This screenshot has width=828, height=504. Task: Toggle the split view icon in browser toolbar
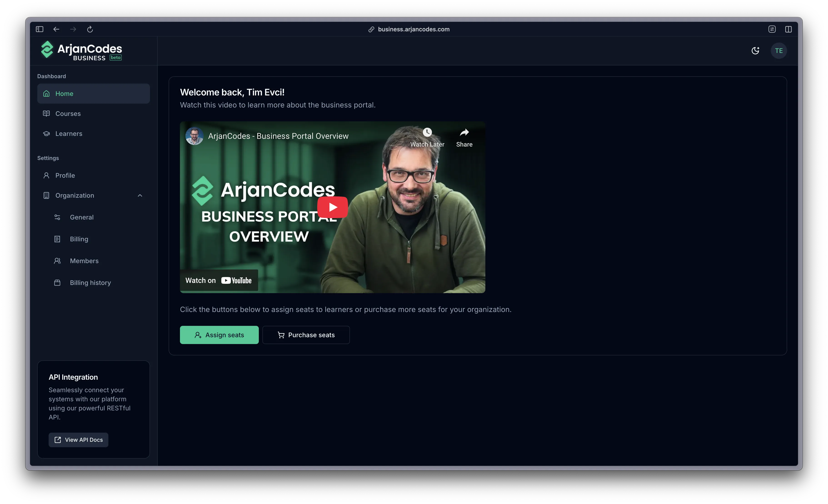point(788,29)
